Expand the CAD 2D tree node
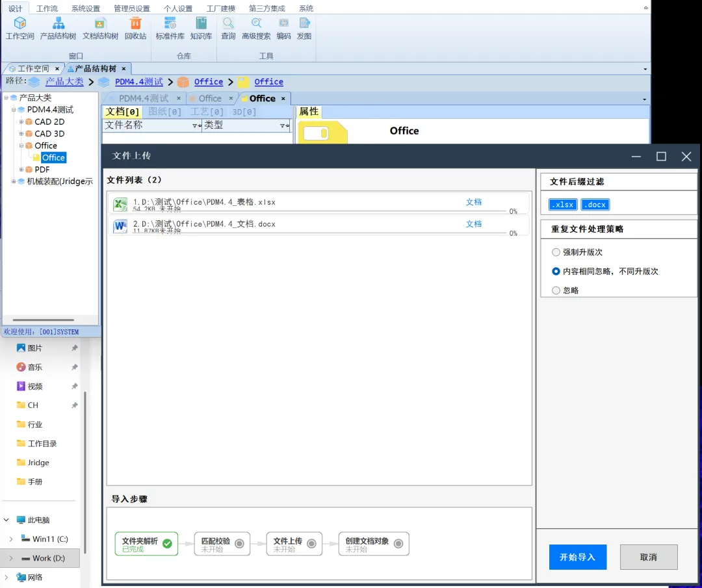Screen dimensions: 702x588 tap(21, 121)
